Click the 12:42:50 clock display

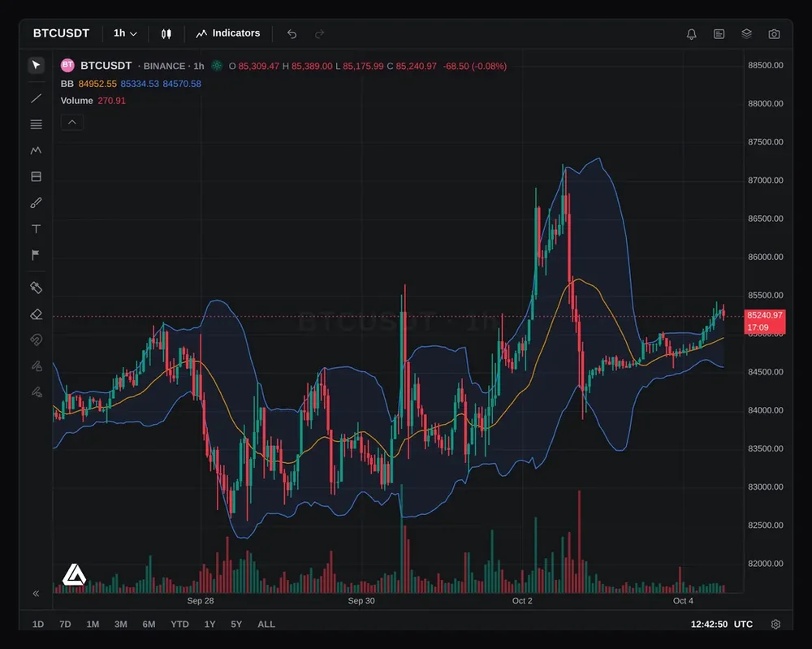pos(709,624)
